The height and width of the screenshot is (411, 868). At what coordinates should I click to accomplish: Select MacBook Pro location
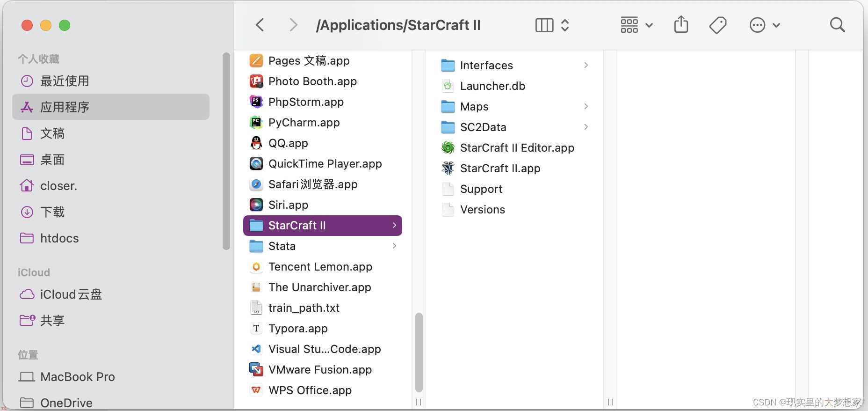[x=111, y=377]
